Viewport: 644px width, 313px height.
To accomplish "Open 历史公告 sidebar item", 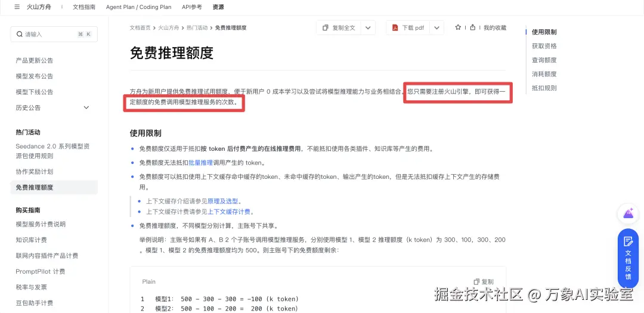I will (28, 108).
